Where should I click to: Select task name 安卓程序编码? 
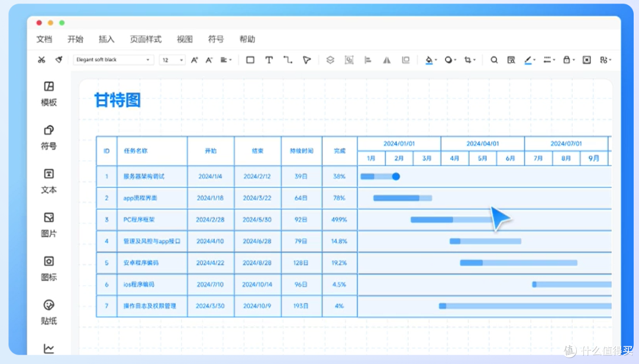pos(141,262)
